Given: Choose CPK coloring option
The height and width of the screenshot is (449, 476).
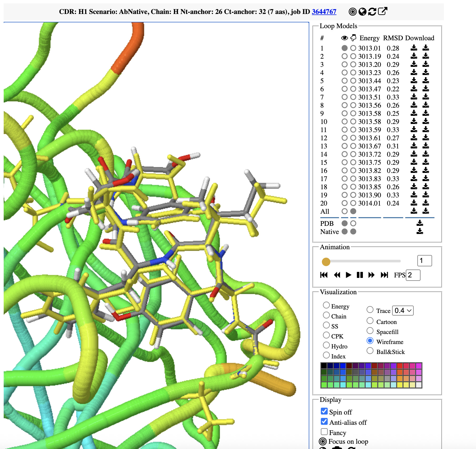Looking at the screenshot, I should (x=326, y=335).
